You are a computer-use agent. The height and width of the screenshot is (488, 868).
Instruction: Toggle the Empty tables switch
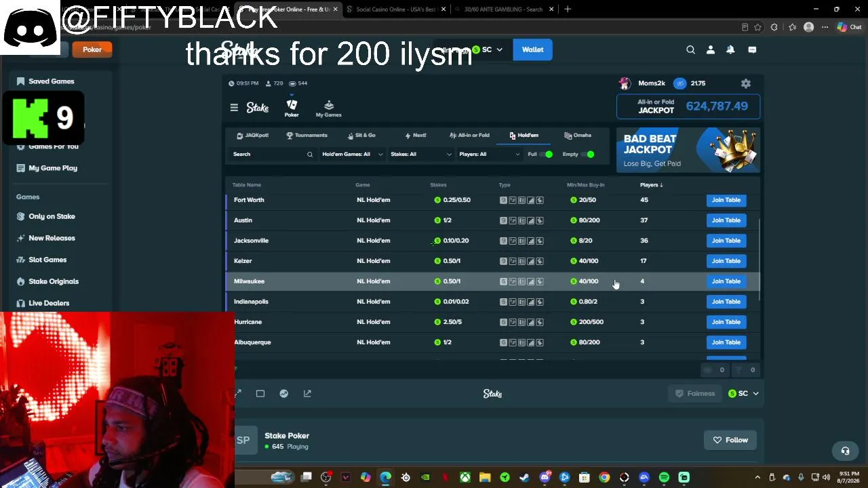click(x=587, y=155)
